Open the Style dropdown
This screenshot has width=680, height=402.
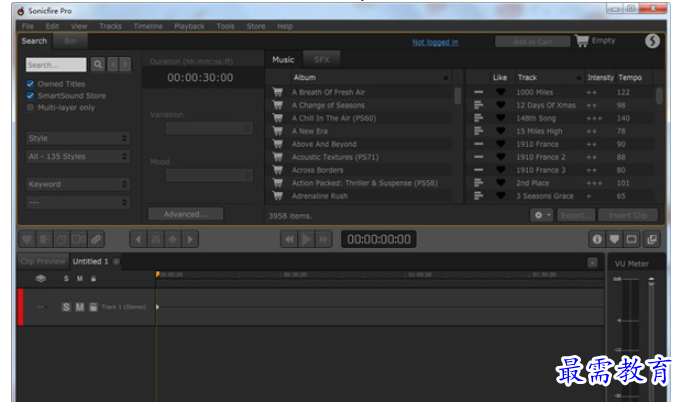pyautogui.click(x=78, y=138)
